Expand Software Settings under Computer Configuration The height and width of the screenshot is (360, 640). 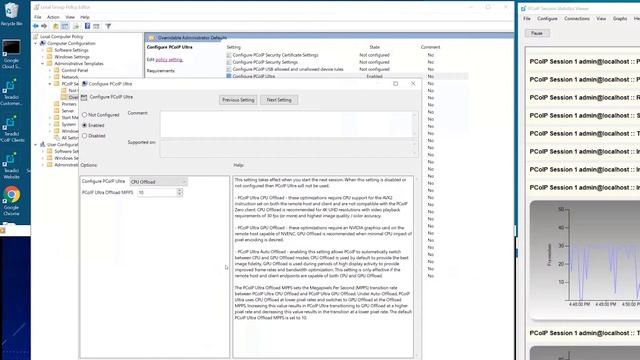[x=43, y=50]
